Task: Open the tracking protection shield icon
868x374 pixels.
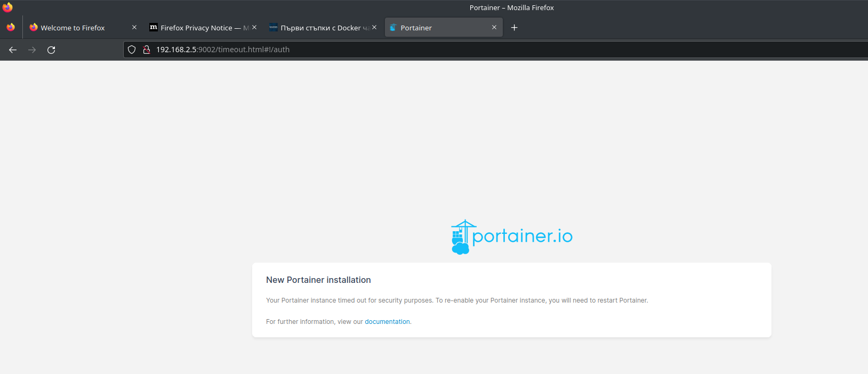Action: pyautogui.click(x=132, y=50)
